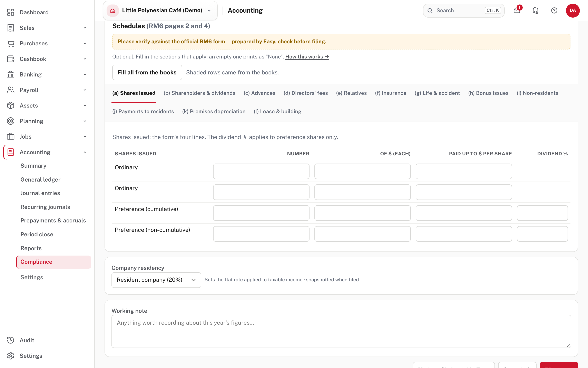The image size is (588, 368).
Task: Click the Dashboard grid icon
Action: [10, 12]
